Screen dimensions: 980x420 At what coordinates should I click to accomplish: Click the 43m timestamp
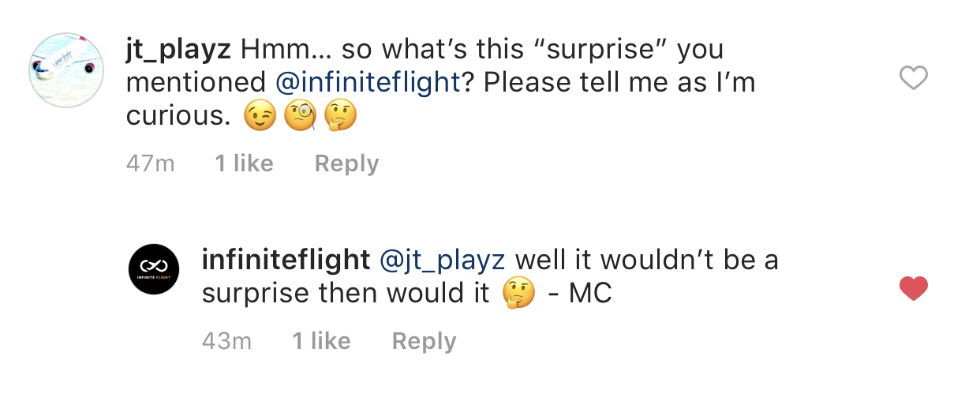(x=226, y=341)
